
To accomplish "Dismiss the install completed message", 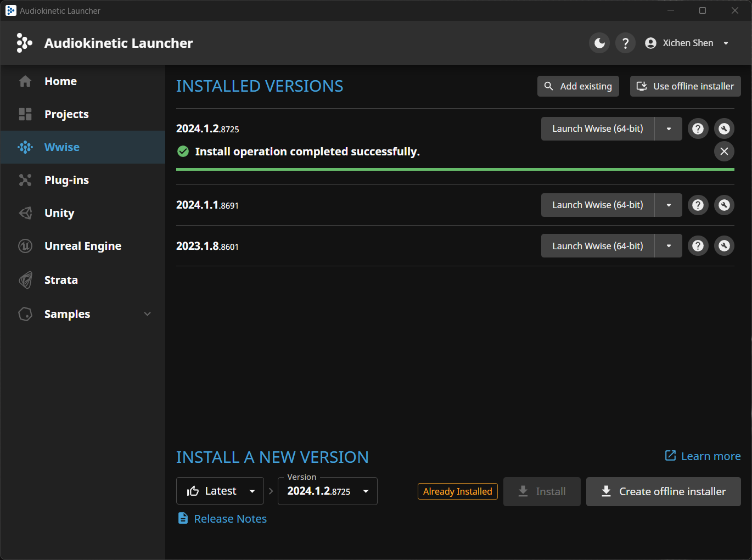I will click(724, 151).
